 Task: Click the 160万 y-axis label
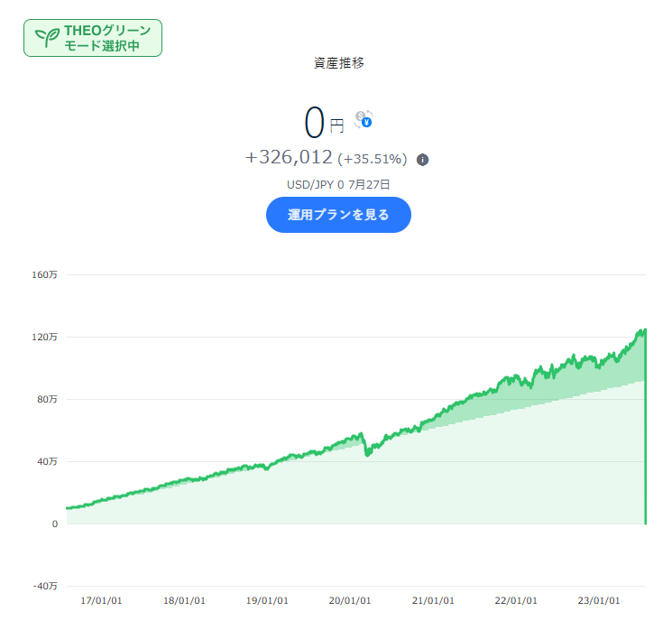click(x=44, y=275)
